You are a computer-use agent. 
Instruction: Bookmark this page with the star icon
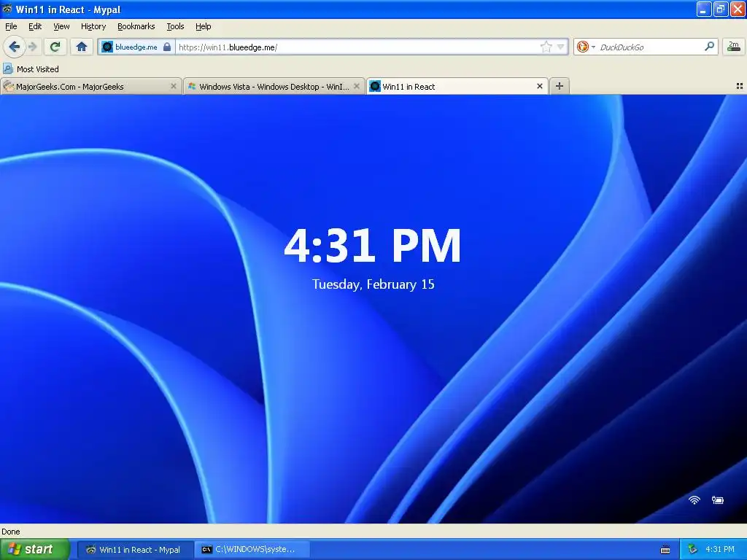click(546, 47)
